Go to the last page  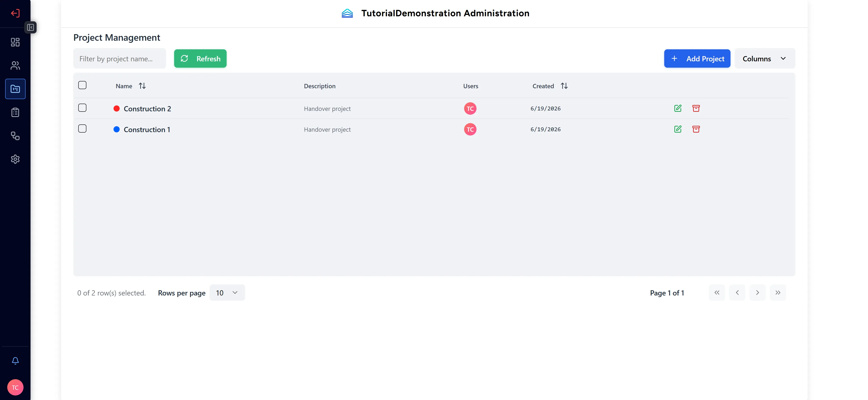click(x=778, y=293)
